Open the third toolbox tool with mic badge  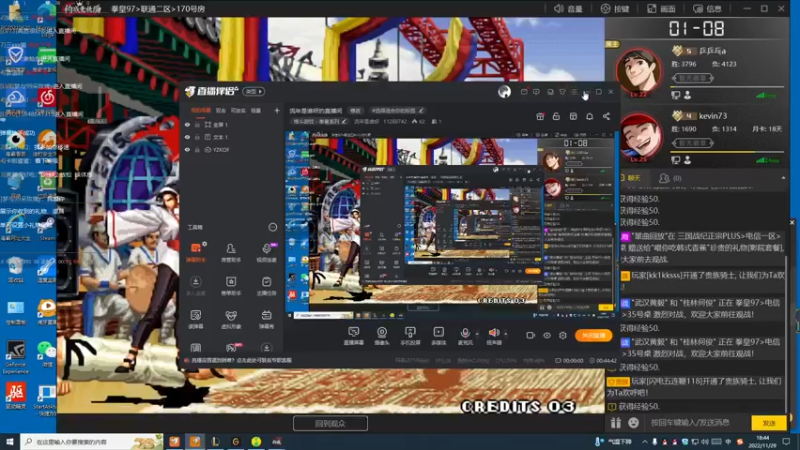[266, 253]
